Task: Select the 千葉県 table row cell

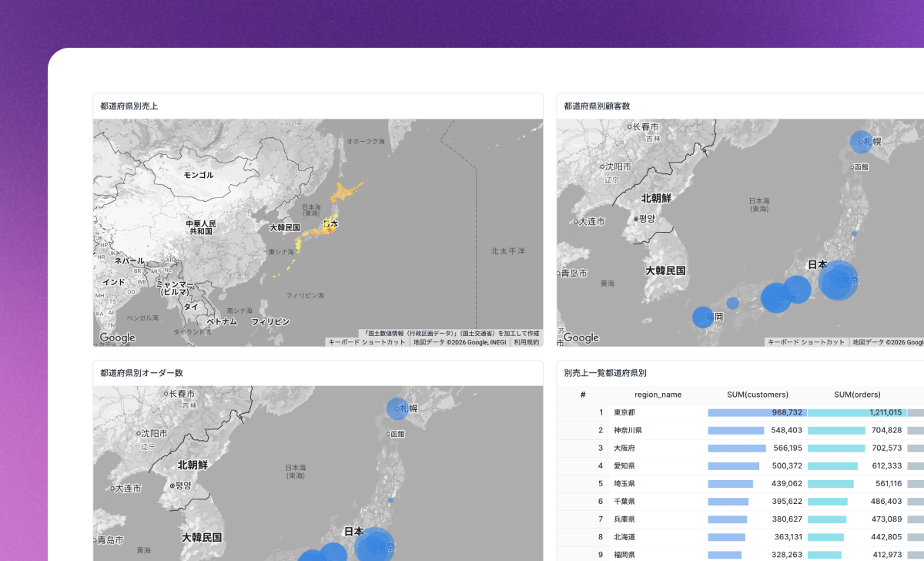Action: click(624, 501)
